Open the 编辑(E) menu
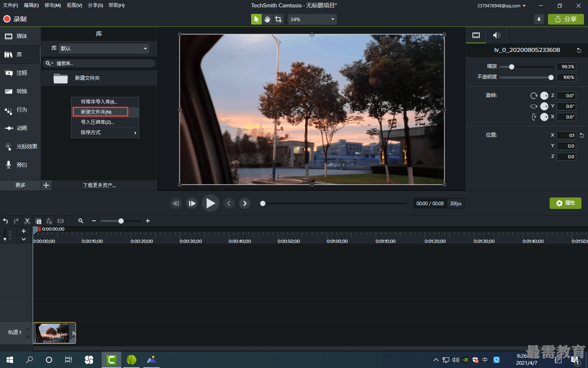 pos(31,5)
